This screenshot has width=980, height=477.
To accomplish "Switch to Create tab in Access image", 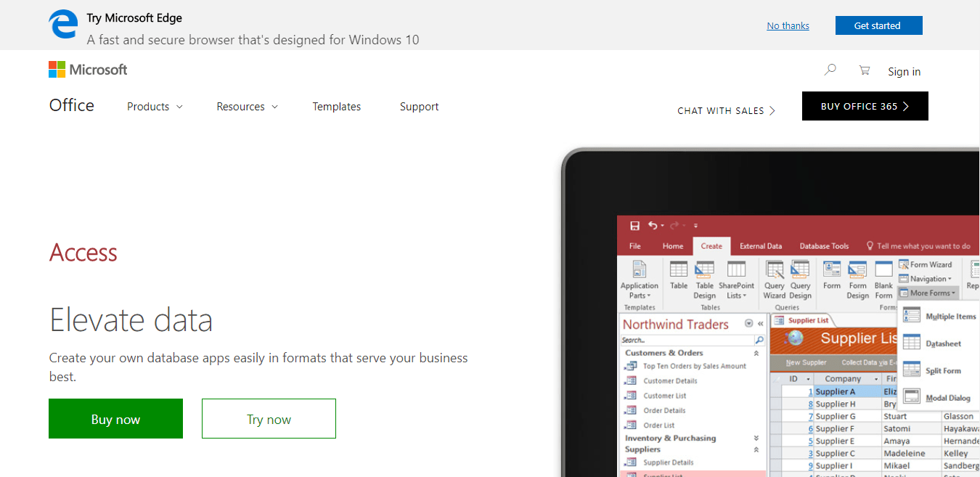I will [711, 246].
